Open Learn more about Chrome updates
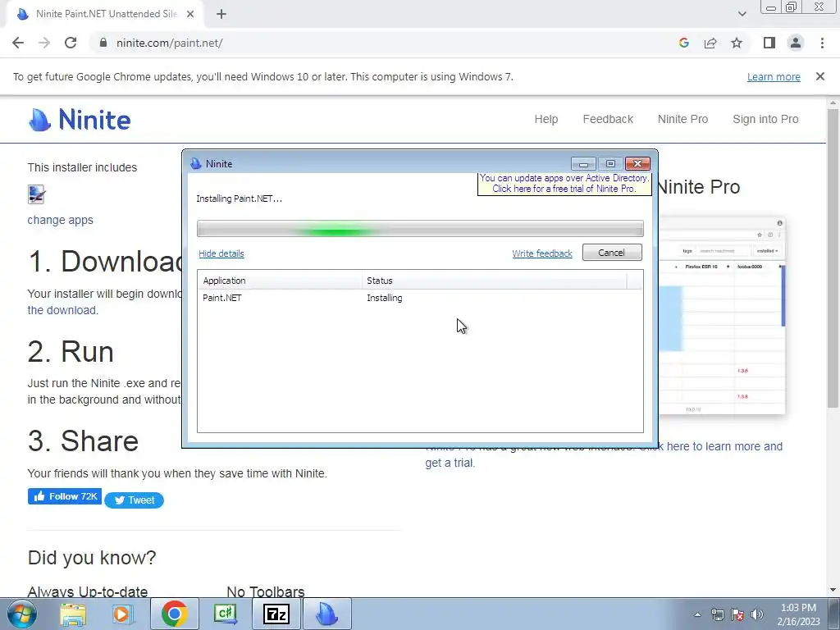The height and width of the screenshot is (630, 840). click(x=774, y=76)
